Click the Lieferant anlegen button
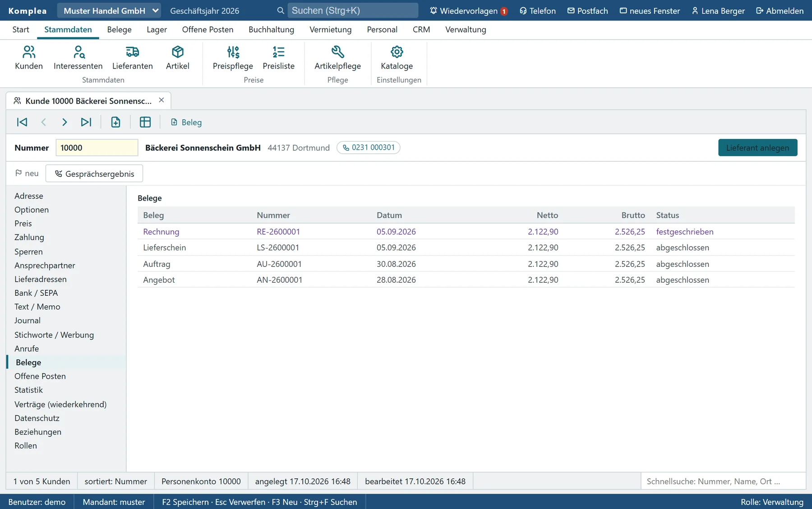The width and height of the screenshot is (812, 509). (757, 147)
